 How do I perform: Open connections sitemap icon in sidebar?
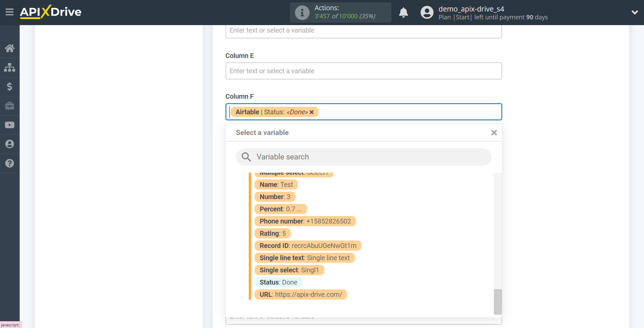pos(9,67)
